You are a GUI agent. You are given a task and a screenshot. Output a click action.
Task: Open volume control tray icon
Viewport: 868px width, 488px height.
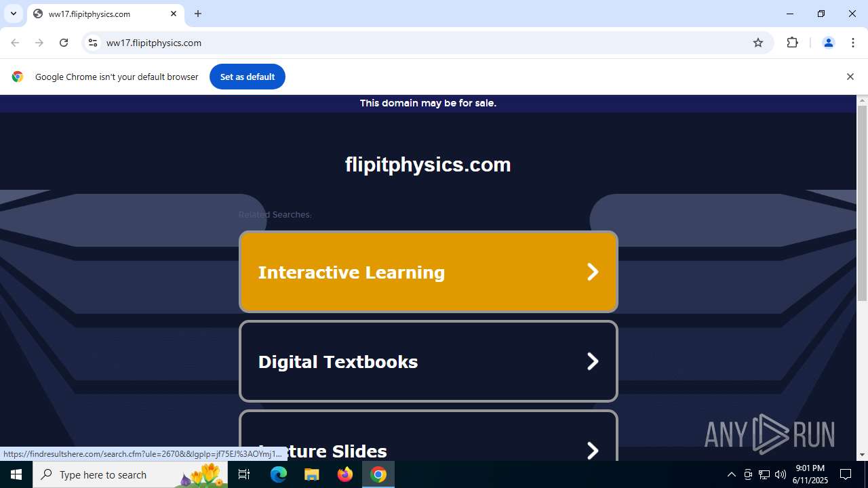(x=781, y=474)
